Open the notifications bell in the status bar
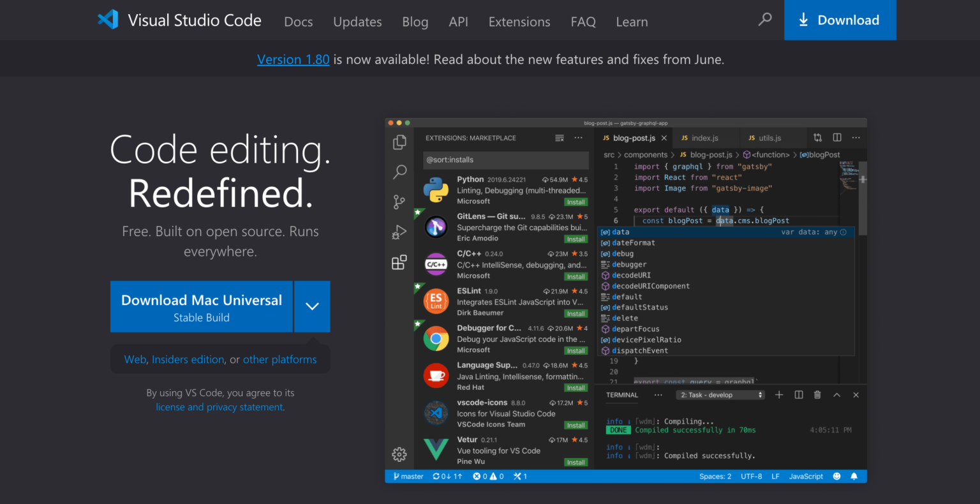The image size is (980, 504). click(854, 476)
